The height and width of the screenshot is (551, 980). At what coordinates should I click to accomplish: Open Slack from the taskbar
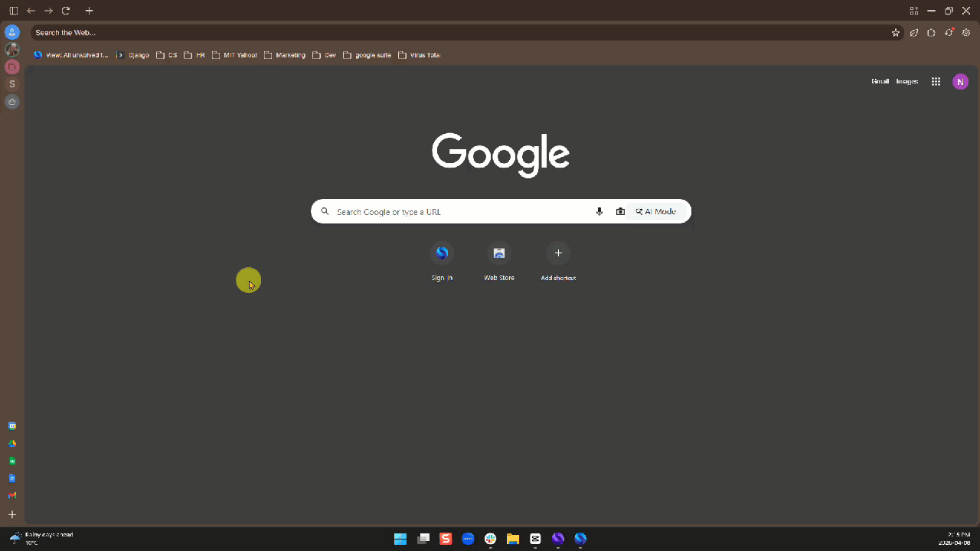[491, 539]
